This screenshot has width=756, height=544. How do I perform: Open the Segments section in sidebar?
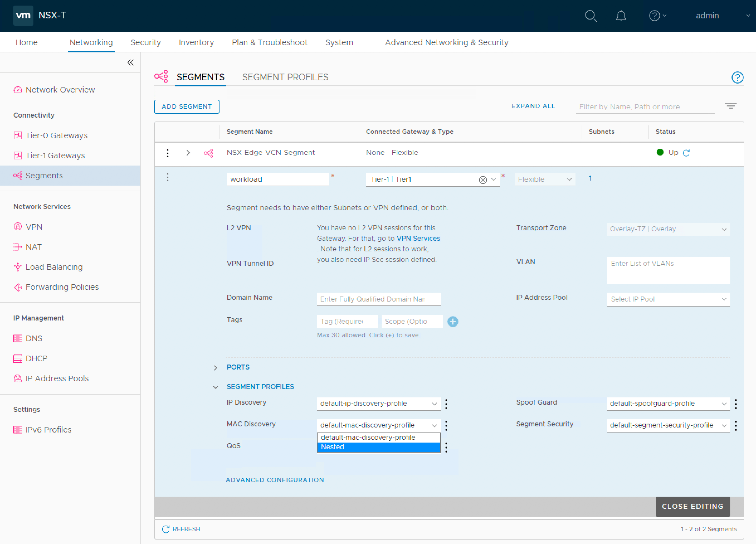pos(44,176)
